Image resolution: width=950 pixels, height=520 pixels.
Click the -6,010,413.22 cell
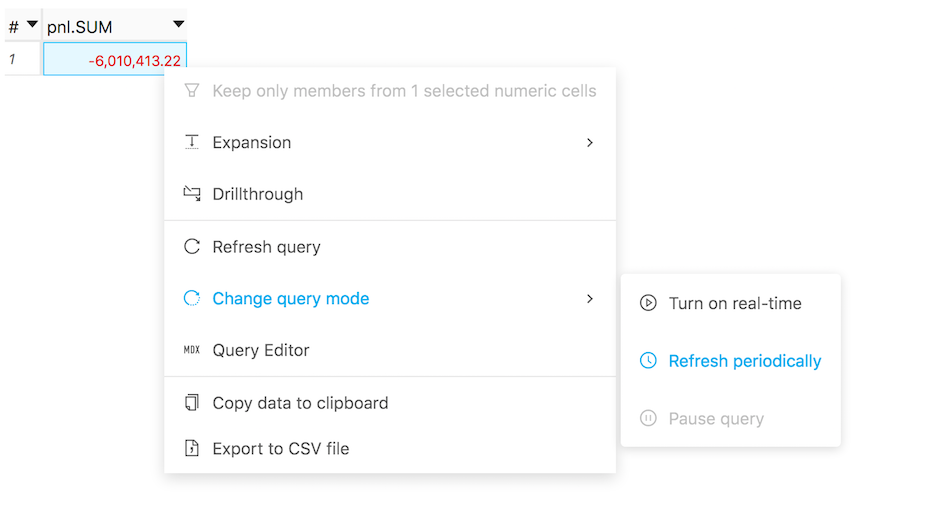point(115,59)
